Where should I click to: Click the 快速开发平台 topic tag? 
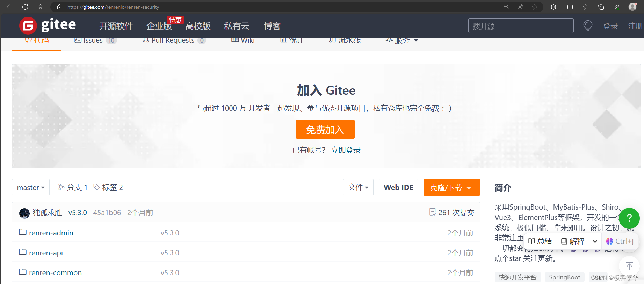pyautogui.click(x=518, y=277)
